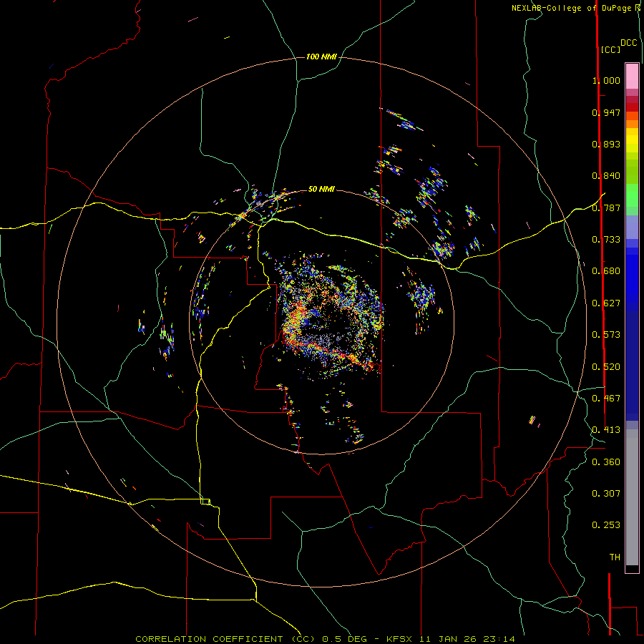Click the DCC label above the color bar
This screenshot has width=644, height=644.
point(629,43)
